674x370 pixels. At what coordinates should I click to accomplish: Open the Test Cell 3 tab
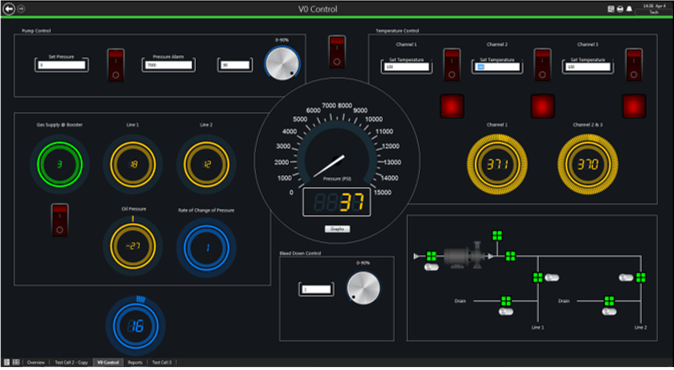(162, 362)
